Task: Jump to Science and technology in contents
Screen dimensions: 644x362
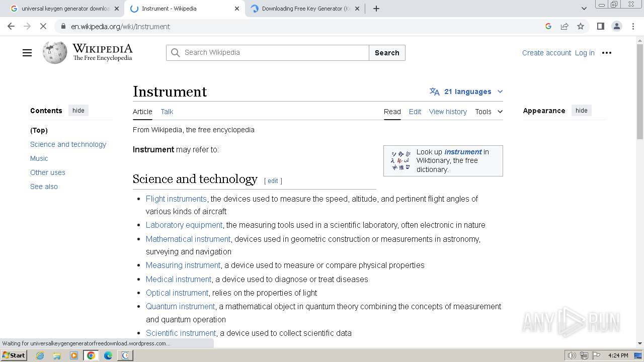Action: click(68, 144)
